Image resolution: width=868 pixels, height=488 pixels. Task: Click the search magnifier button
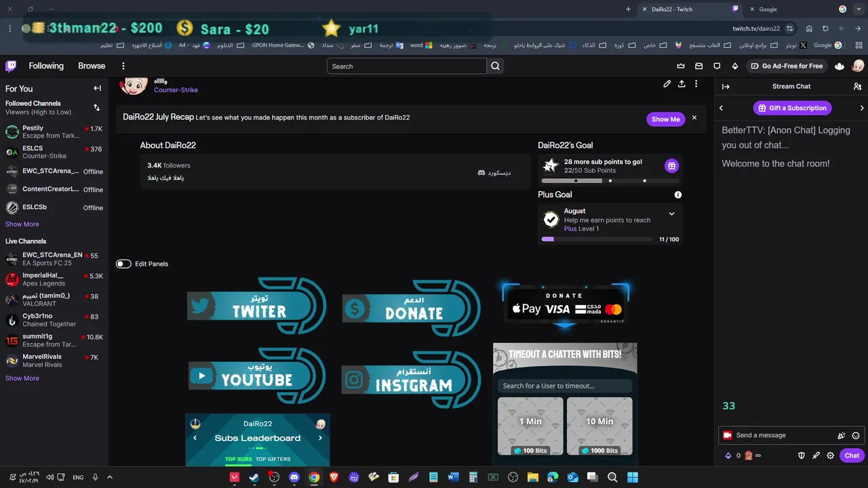(496, 66)
